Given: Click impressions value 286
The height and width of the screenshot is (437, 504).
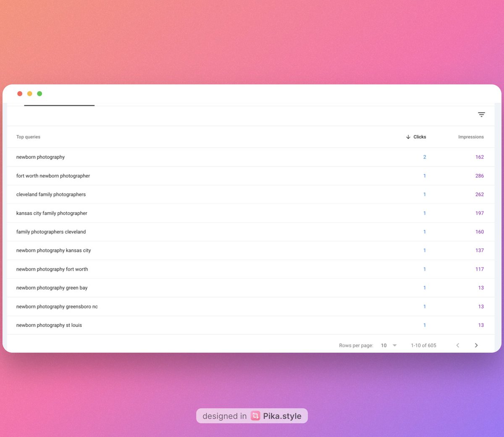Looking at the screenshot, I should click(x=480, y=176).
